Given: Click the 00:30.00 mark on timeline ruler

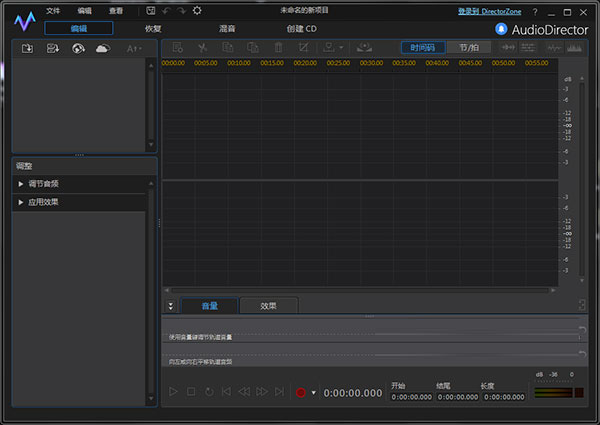Looking at the screenshot, I should click(372, 63).
